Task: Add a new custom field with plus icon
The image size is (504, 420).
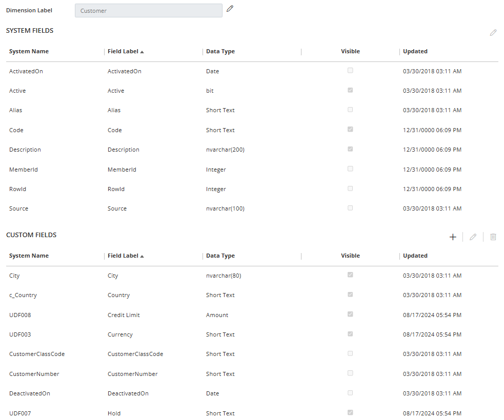Action: (x=453, y=237)
